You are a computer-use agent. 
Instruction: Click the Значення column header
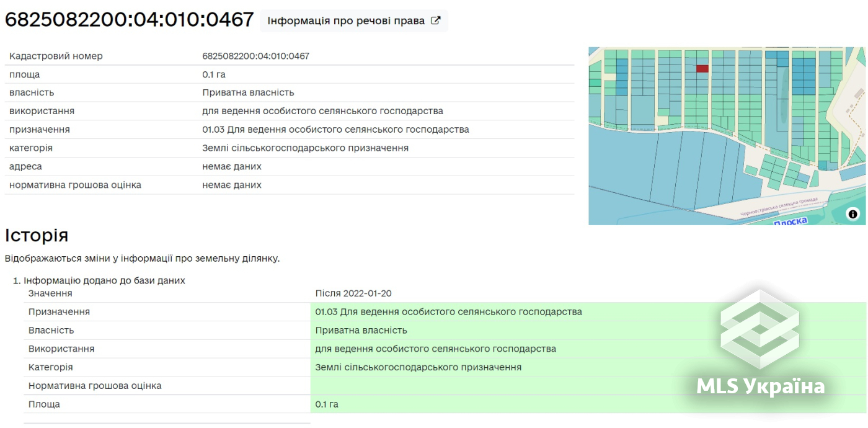(x=50, y=293)
